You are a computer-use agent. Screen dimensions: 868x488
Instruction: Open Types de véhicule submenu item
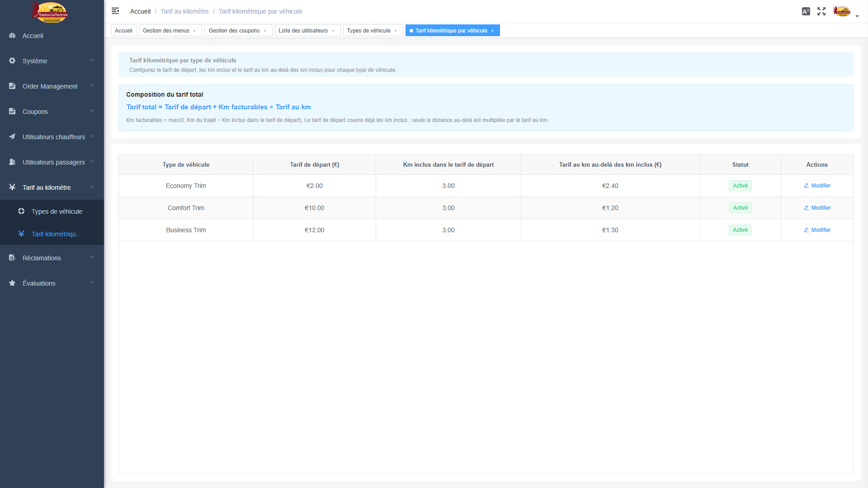pos(52,211)
